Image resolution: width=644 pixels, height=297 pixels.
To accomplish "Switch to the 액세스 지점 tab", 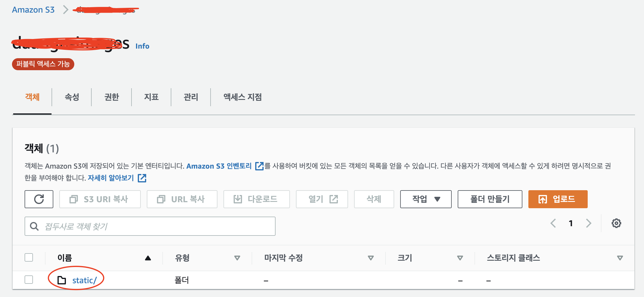I will [242, 97].
